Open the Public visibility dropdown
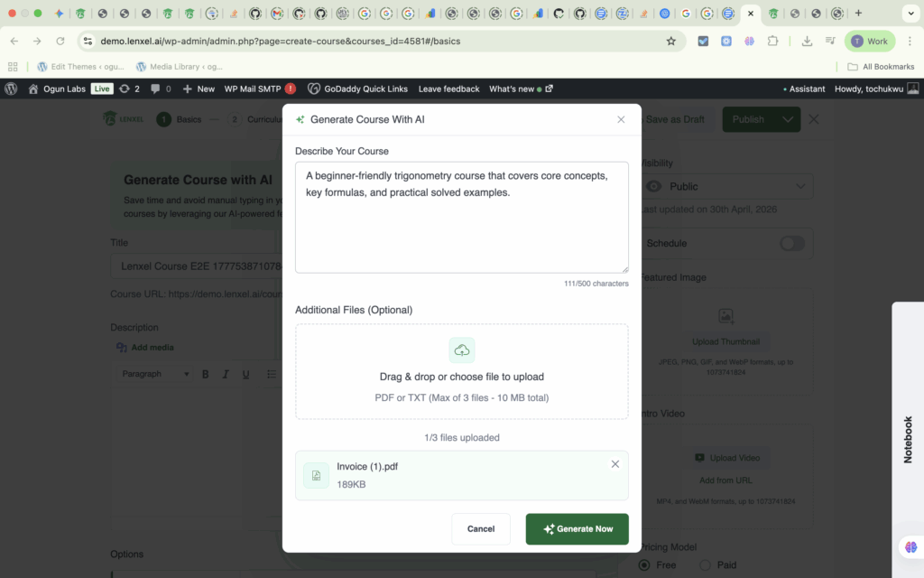 [726, 186]
